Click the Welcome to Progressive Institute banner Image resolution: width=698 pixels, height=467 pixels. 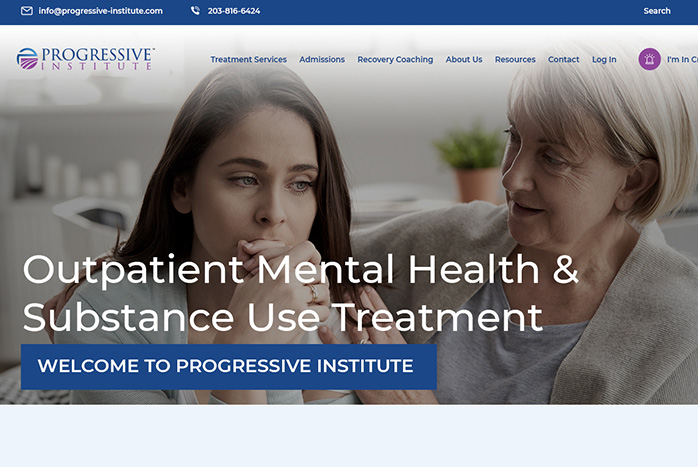pyautogui.click(x=229, y=366)
